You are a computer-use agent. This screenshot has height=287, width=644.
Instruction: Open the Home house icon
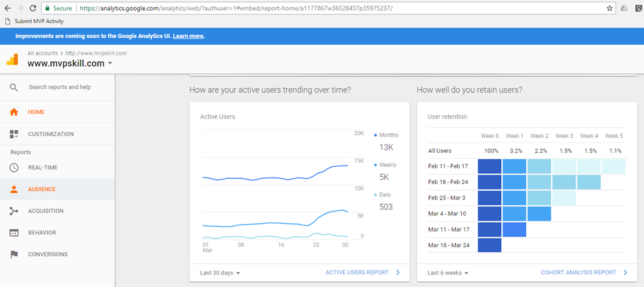click(14, 112)
